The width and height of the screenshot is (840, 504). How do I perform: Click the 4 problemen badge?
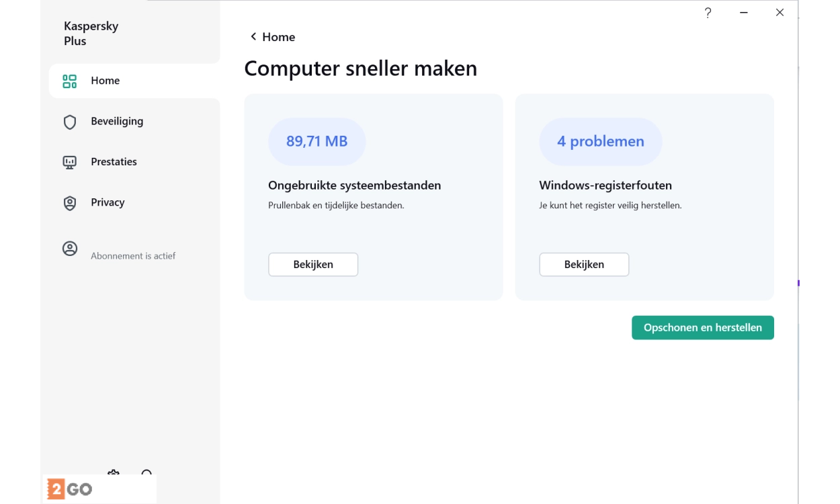(600, 142)
